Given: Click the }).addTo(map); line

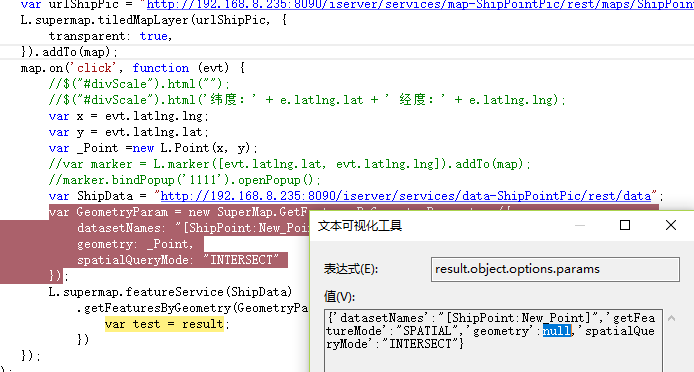Looking at the screenshot, I should [69, 52].
